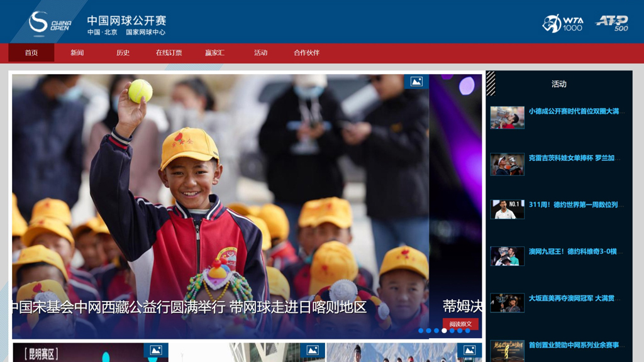
Task: Select the last carousel dot
Action: (467, 331)
